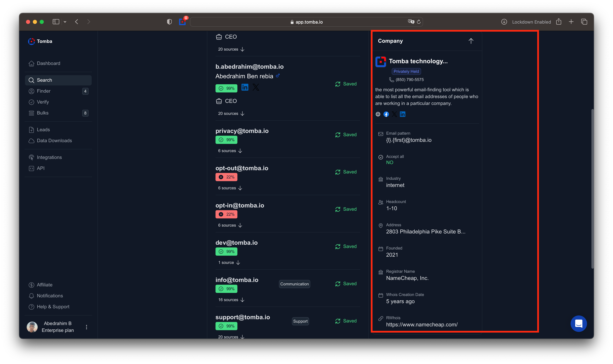
Task: Expand 1 source under dev@tomba.io
Action: click(229, 262)
